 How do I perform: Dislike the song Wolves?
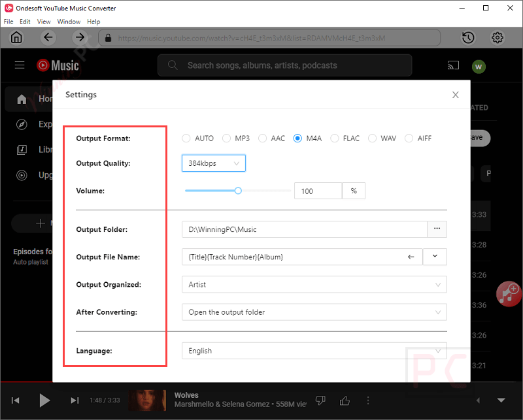320,400
